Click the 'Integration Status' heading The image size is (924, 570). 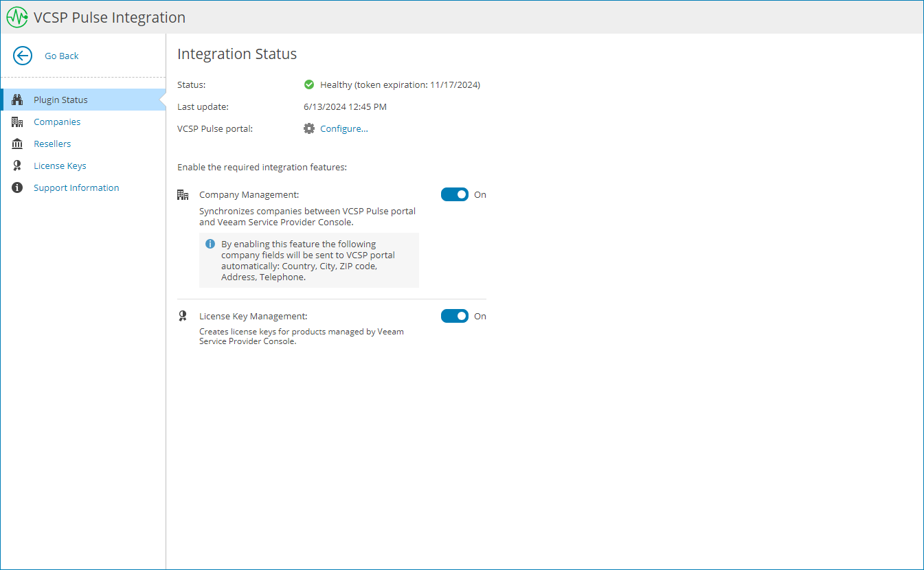click(237, 54)
